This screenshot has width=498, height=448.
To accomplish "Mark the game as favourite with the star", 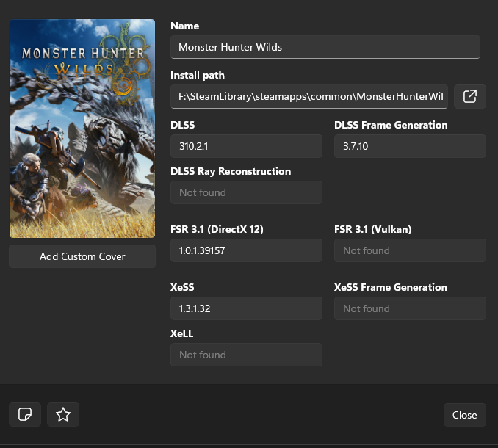I will (x=63, y=414).
